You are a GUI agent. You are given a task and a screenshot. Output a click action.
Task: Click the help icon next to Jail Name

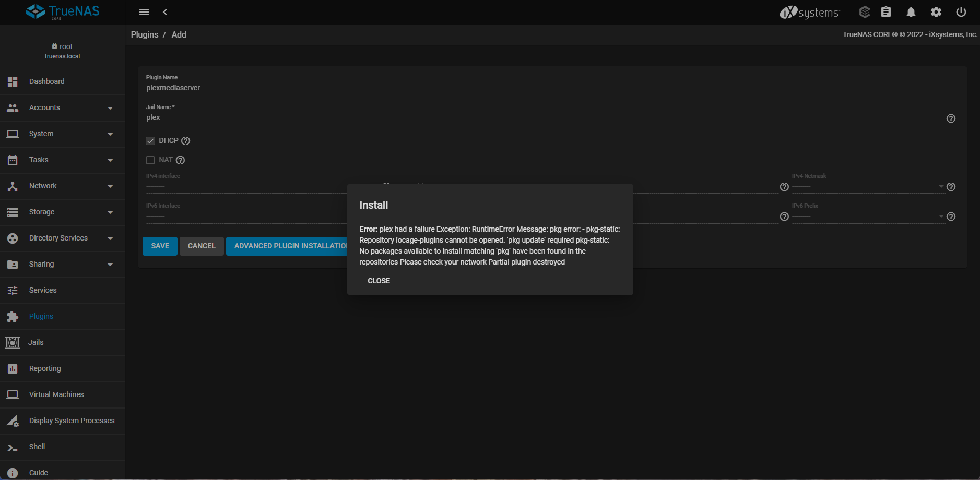click(951, 118)
